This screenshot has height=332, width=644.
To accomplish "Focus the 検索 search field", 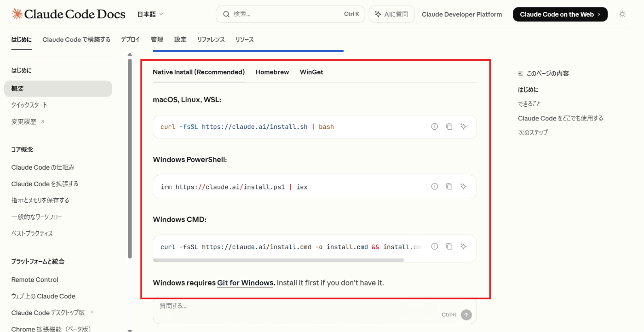I will click(x=290, y=14).
